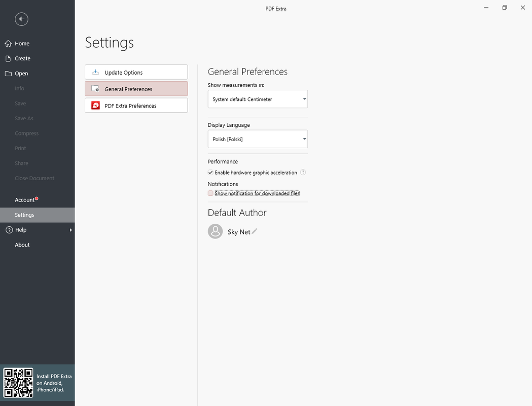Viewport: 532px width, 406px height.
Task: Minimize the PDF Extra window
Action: [x=486, y=8]
